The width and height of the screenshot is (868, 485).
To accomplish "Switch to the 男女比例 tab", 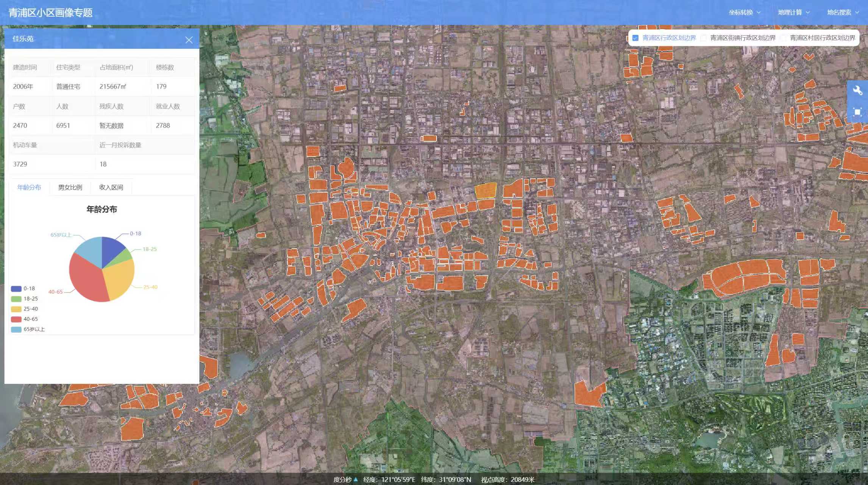I will (70, 187).
